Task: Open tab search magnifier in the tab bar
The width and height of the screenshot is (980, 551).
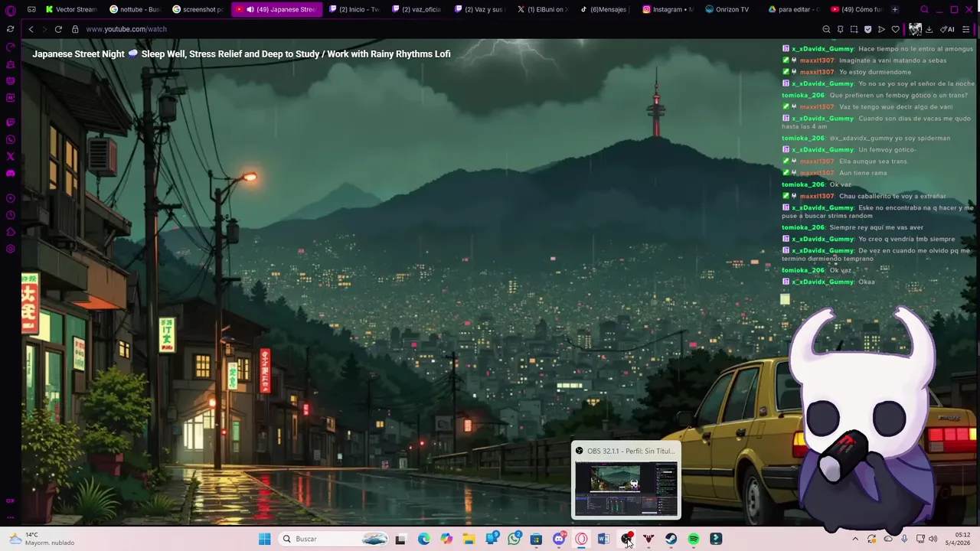Action: [924, 9]
